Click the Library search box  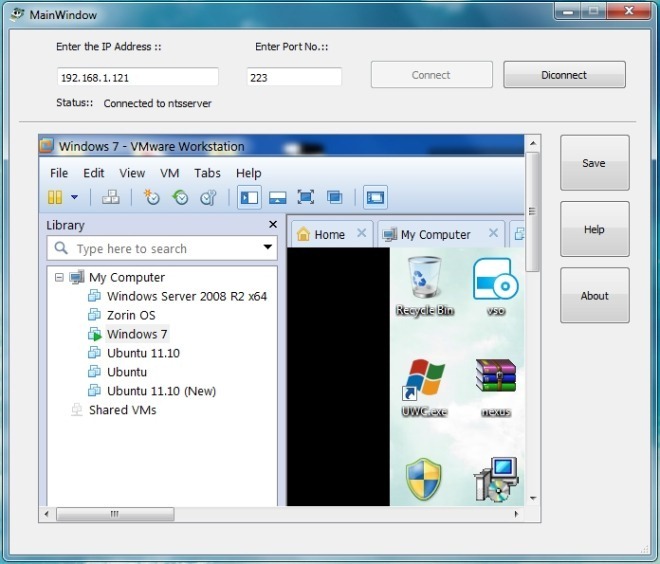tap(162, 248)
